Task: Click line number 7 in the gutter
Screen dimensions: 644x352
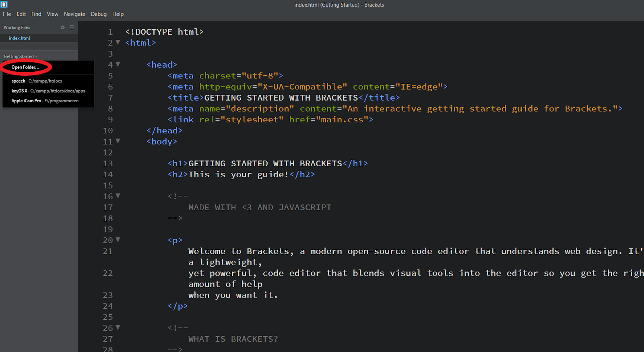Action: 110,98
